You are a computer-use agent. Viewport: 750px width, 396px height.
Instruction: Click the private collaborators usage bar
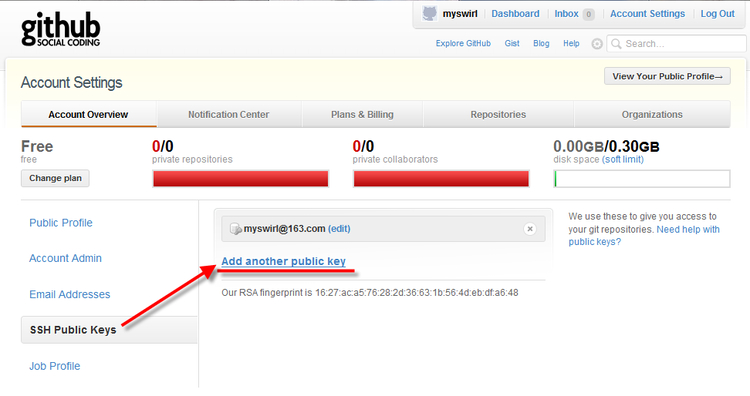441,179
